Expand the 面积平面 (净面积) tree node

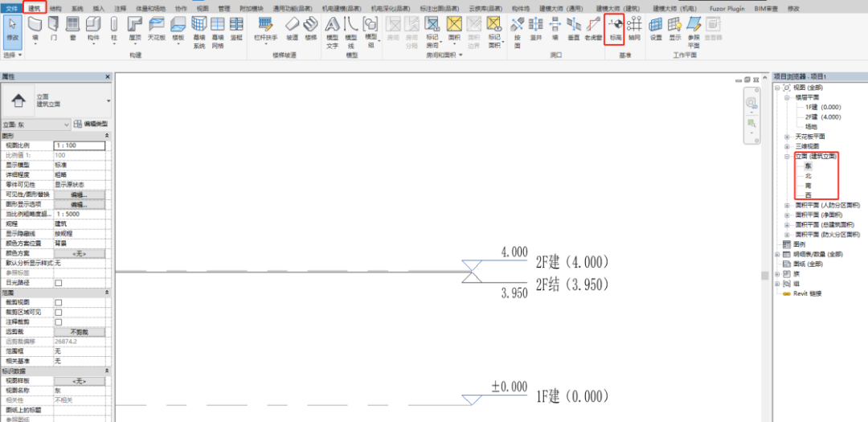[x=787, y=215]
